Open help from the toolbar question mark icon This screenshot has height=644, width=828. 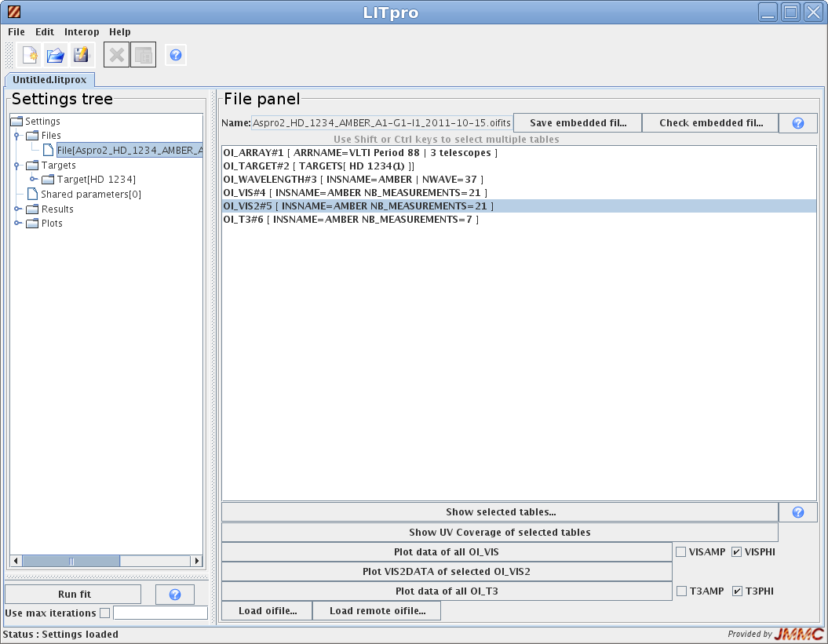click(x=176, y=55)
